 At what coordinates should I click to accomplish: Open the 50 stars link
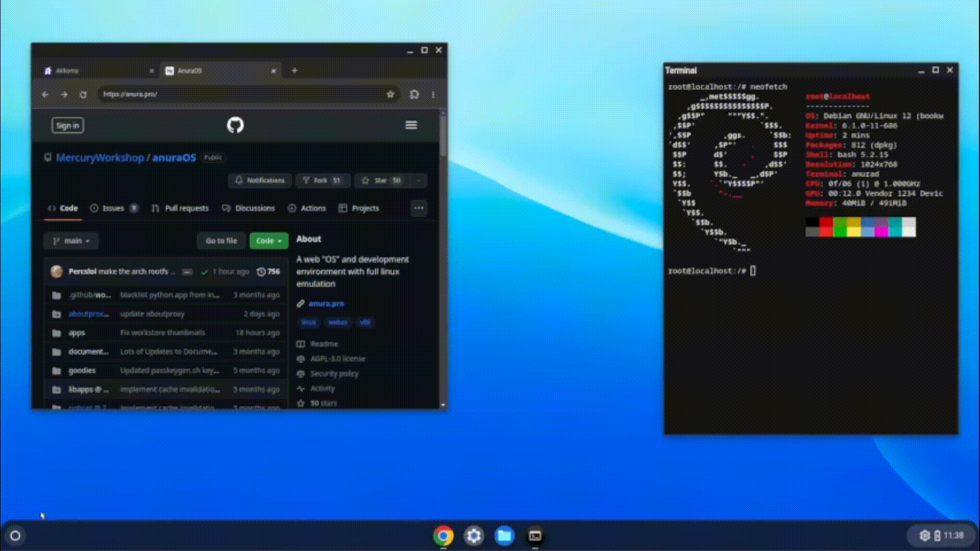[324, 403]
